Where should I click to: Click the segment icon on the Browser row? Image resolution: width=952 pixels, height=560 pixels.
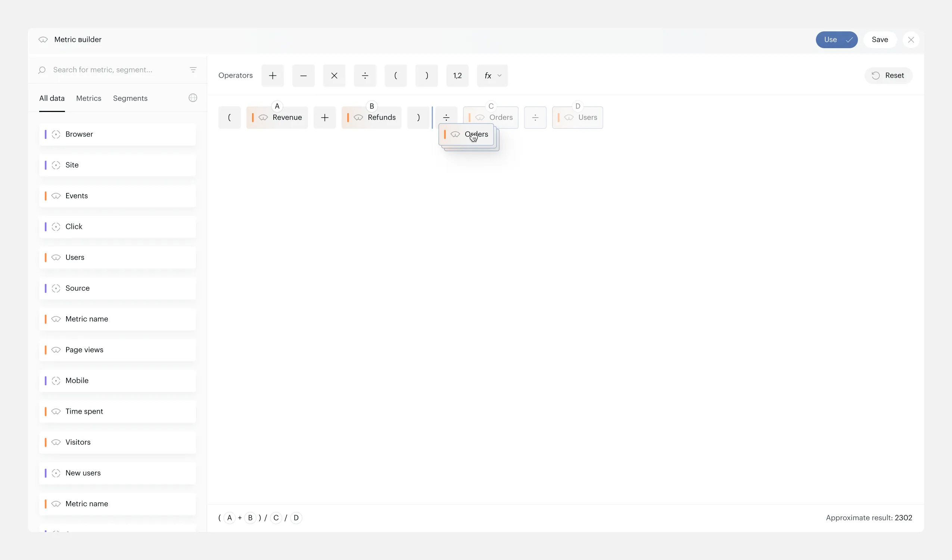click(56, 134)
